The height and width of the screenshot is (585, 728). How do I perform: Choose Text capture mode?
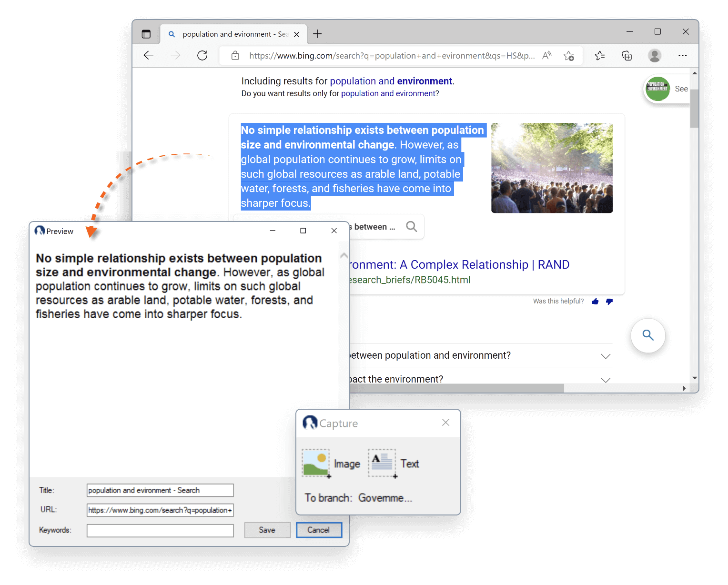[394, 463]
